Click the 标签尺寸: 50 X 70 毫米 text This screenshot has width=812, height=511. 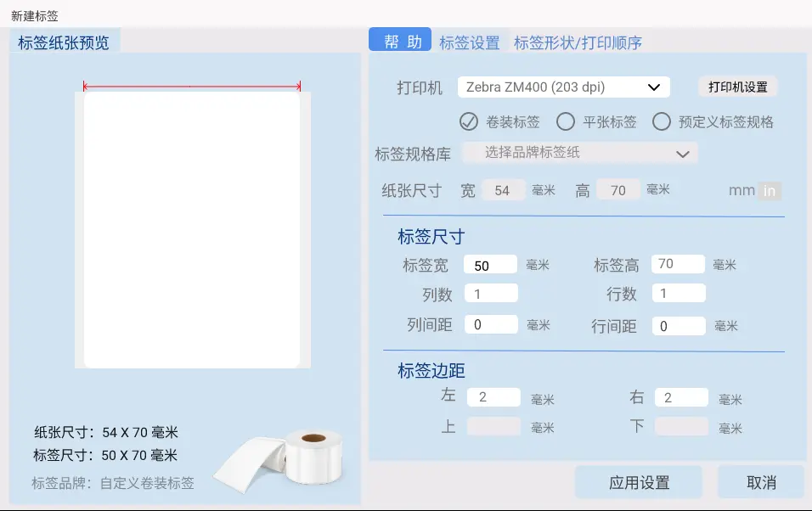(105, 455)
